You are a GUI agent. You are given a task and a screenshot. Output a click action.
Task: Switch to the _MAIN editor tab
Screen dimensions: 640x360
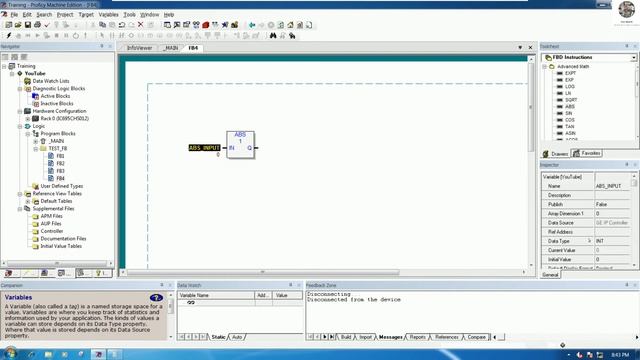point(170,48)
